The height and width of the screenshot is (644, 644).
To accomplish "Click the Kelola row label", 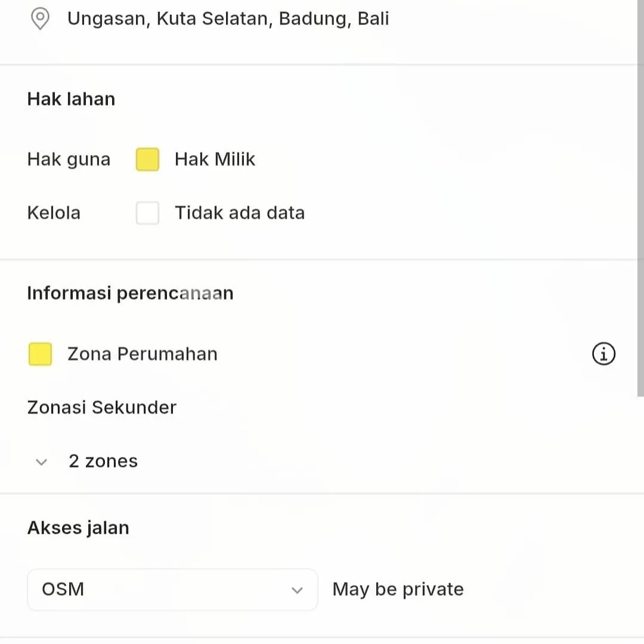I will (x=54, y=213).
